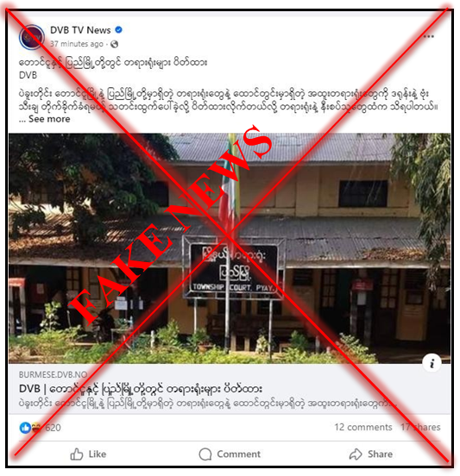
Task: Open the DVB article headline link
Action: click(x=141, y=389)
